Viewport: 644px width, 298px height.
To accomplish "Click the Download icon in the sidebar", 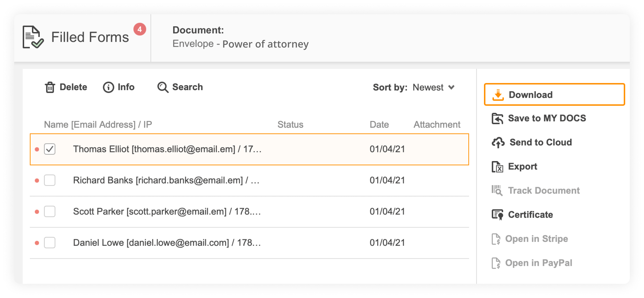I will (x=499, y=95).
